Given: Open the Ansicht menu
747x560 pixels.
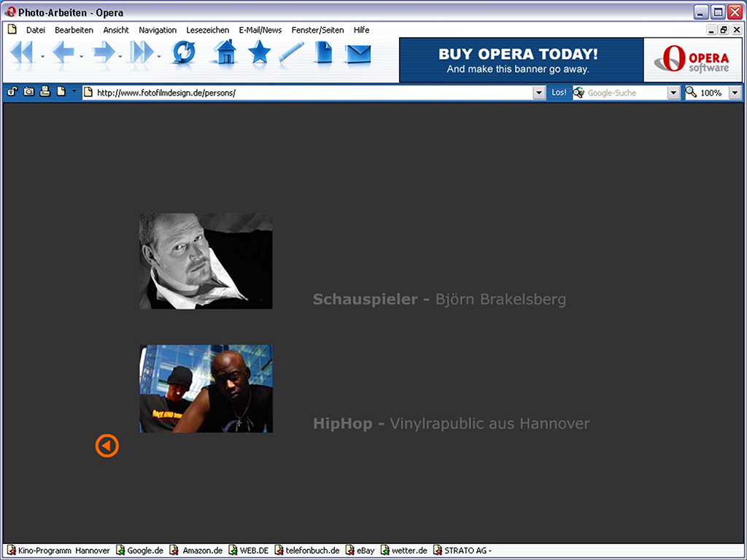Looking at the screenshot, I should pos(116,30).
